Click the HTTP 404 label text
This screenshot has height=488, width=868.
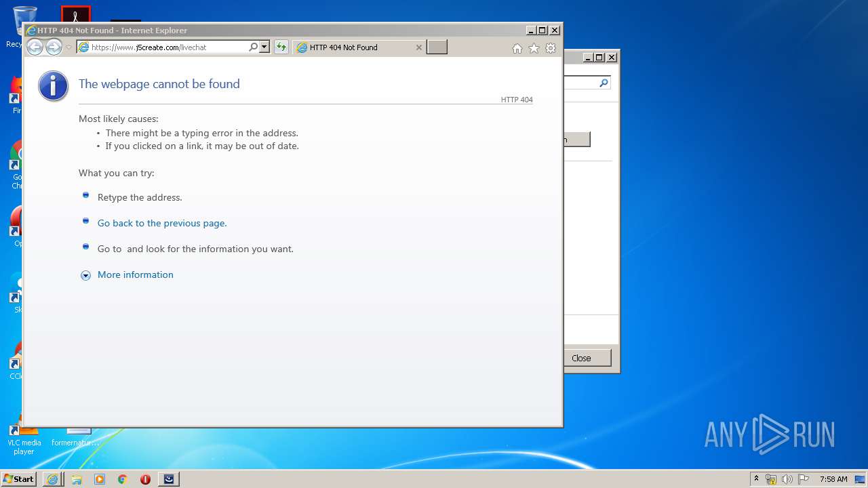(x=517, y=100)
